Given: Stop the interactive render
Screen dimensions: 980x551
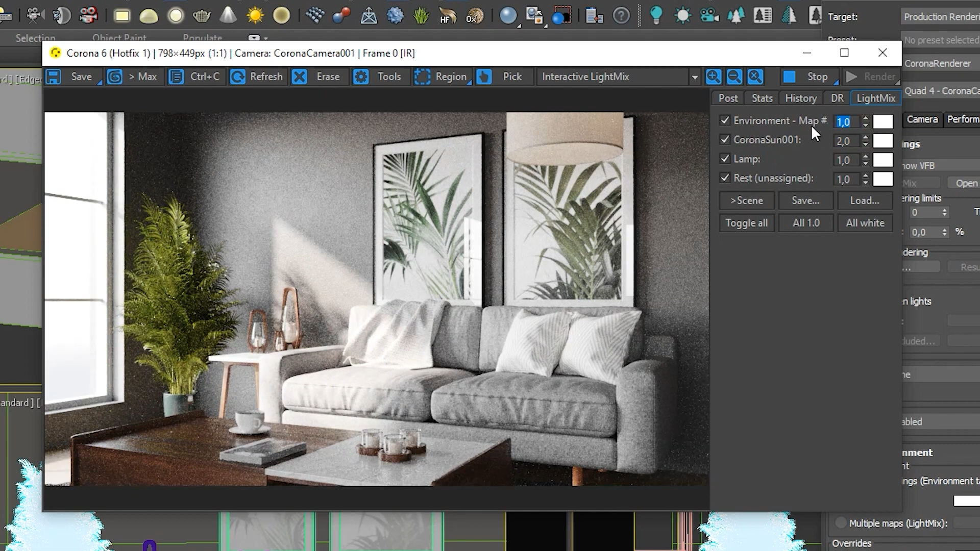Looking at the screenshot, I should click(x=809, y=77).
